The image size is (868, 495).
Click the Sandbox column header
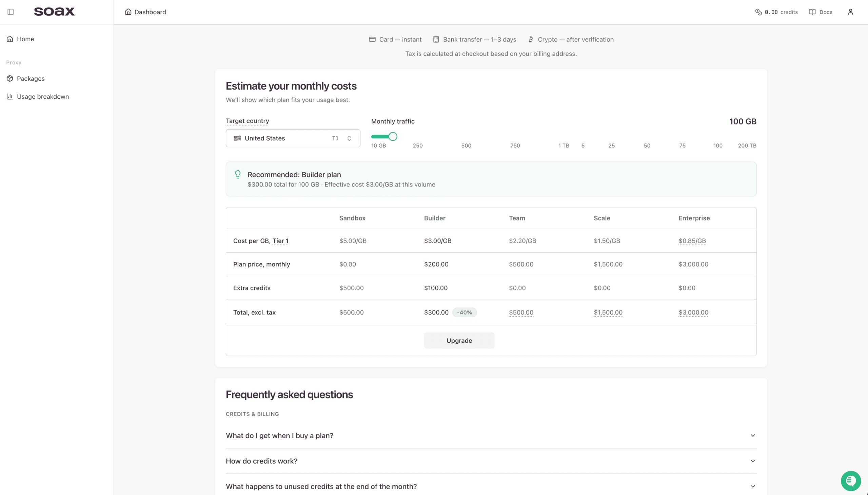pyautogui.click(x=352, y=218)
